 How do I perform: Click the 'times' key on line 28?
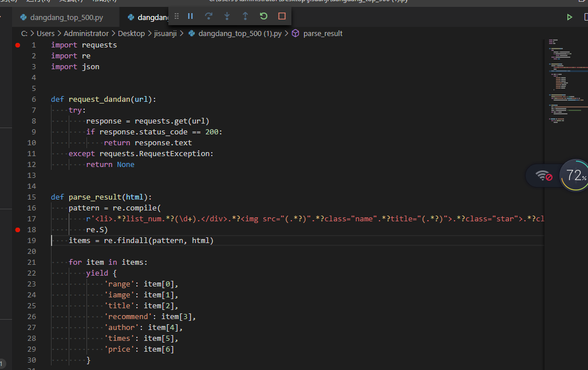pyautogui.click(x=119, y=338)
